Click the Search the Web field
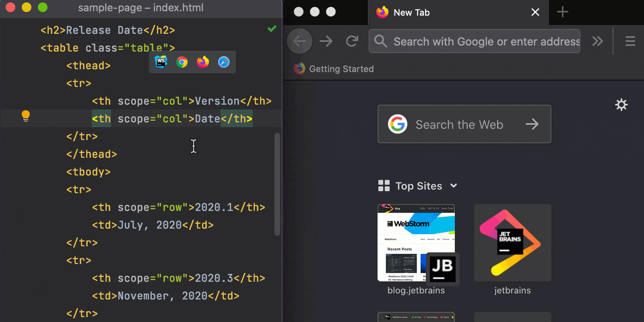 (464, 124)
